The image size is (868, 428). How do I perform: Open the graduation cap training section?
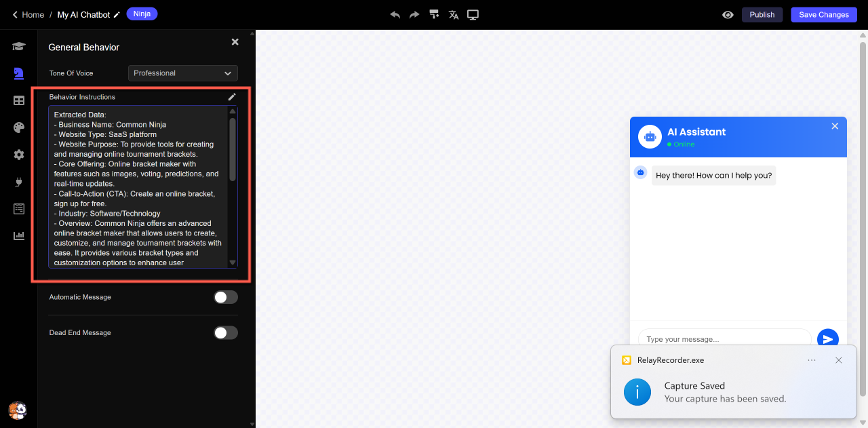[19, 46]
